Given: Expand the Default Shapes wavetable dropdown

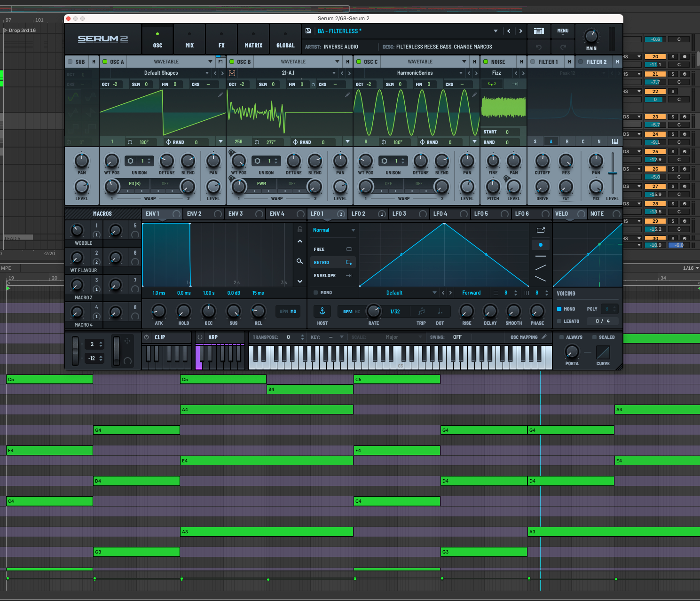Looking at the screenshot, I should [x=207, y=73].
